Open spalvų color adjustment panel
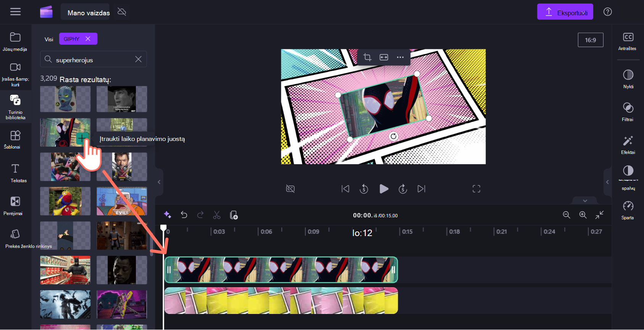644x330 pixels. [628, 178]
